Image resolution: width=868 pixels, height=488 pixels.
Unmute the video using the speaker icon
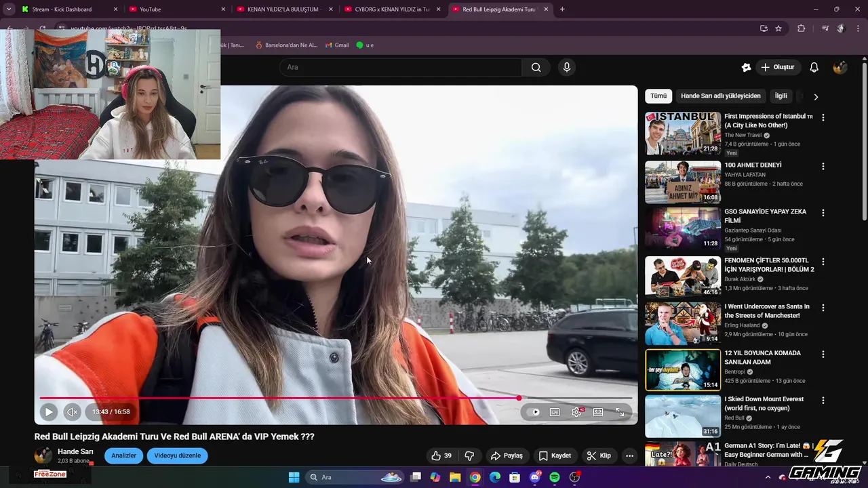tap(73, 411)
